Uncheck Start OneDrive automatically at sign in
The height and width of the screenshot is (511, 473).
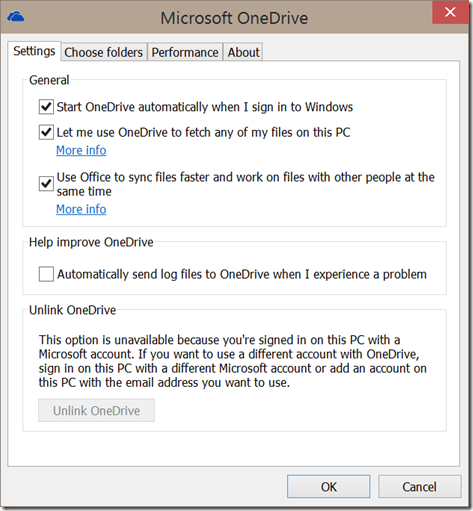coord(46,107)
